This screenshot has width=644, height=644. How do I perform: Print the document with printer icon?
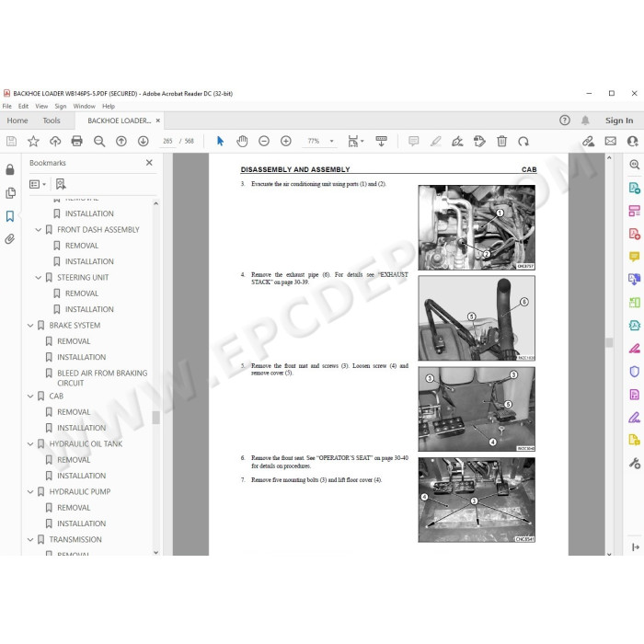click(x=76, y=142)
